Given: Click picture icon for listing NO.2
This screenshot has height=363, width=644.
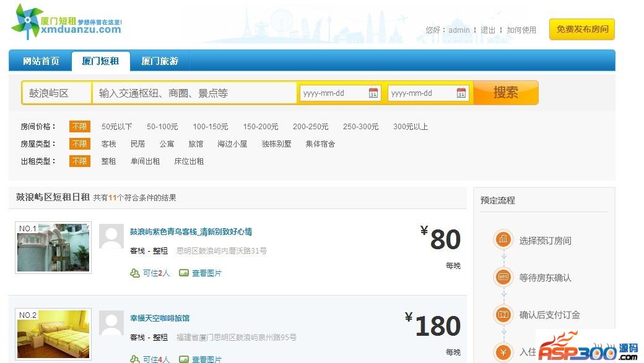Looking at the screenshot, I should coord(183,359).
